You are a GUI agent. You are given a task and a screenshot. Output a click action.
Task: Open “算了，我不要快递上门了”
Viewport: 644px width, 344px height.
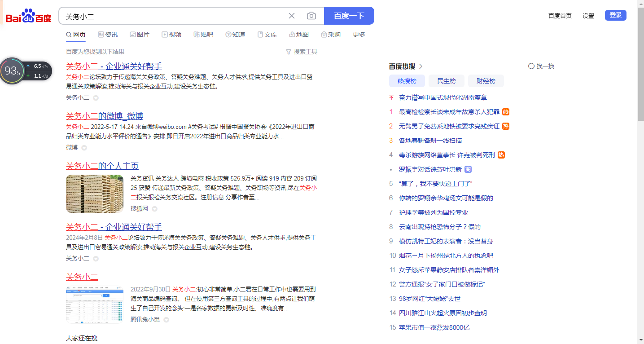coord(436,184)
